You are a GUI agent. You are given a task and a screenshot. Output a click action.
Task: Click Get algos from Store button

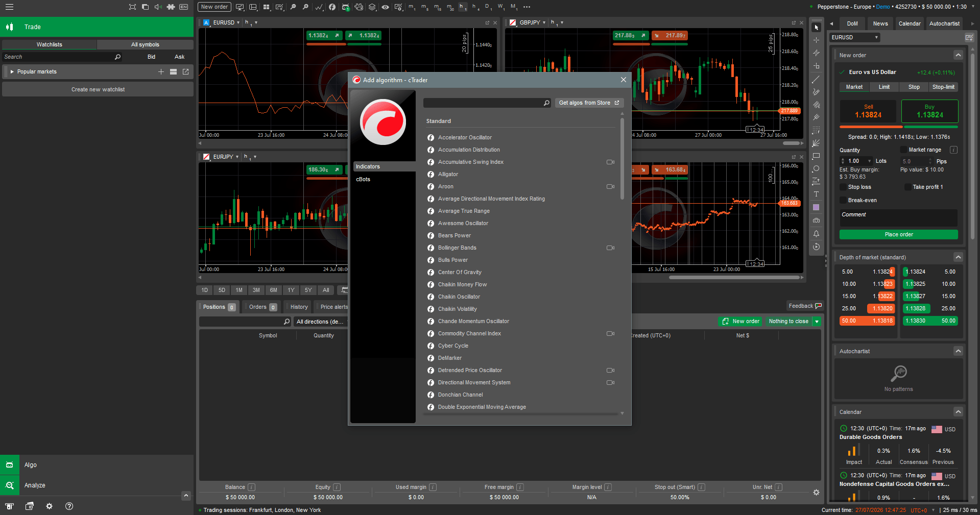click(x=589, y=103)
